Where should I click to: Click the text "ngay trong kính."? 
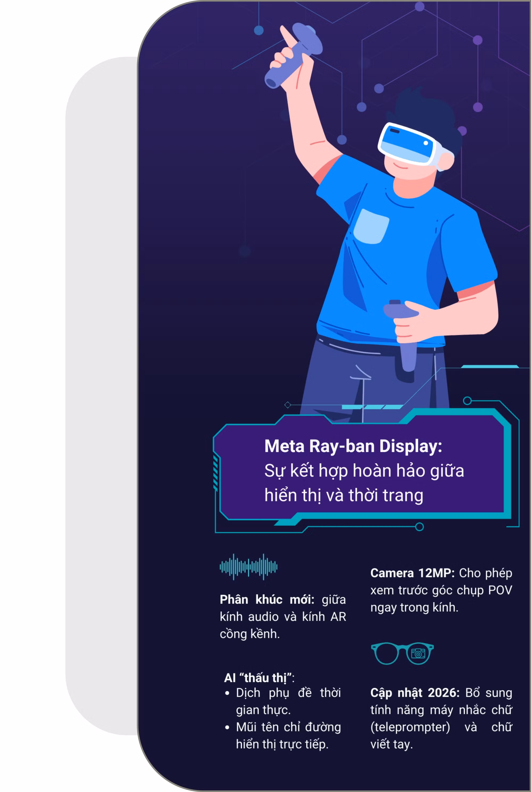click(x=414, y=607)
